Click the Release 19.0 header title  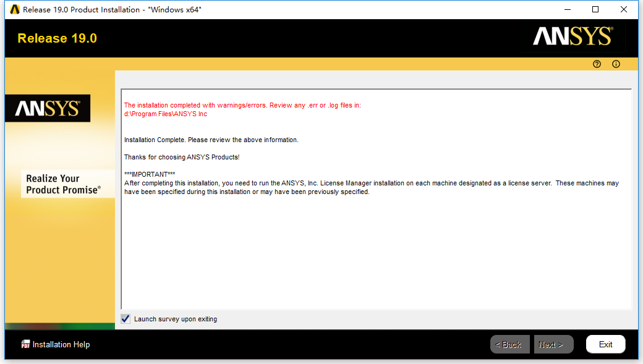[57, 38]
